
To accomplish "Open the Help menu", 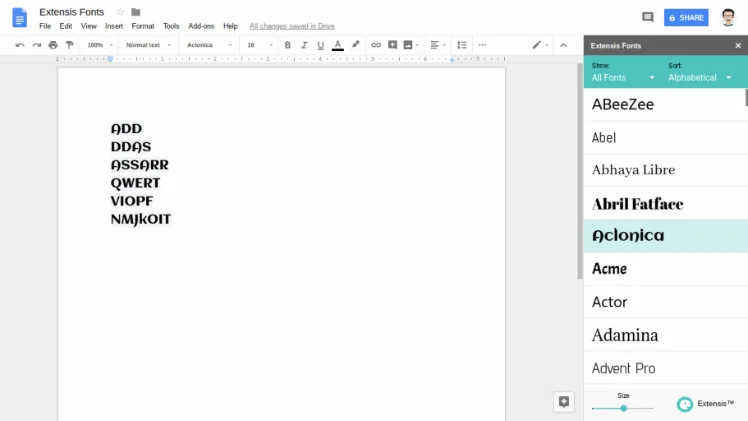I will tap(230, 26).
